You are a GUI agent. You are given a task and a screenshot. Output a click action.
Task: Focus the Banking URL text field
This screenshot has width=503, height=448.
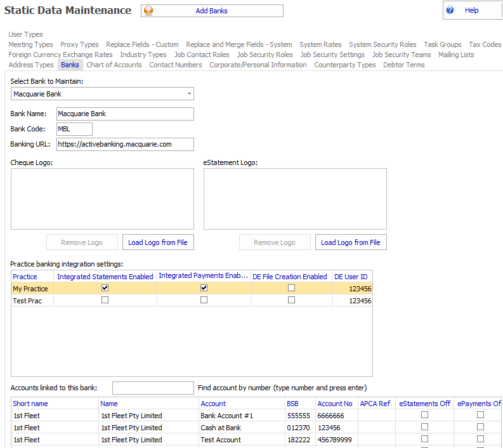124,144
